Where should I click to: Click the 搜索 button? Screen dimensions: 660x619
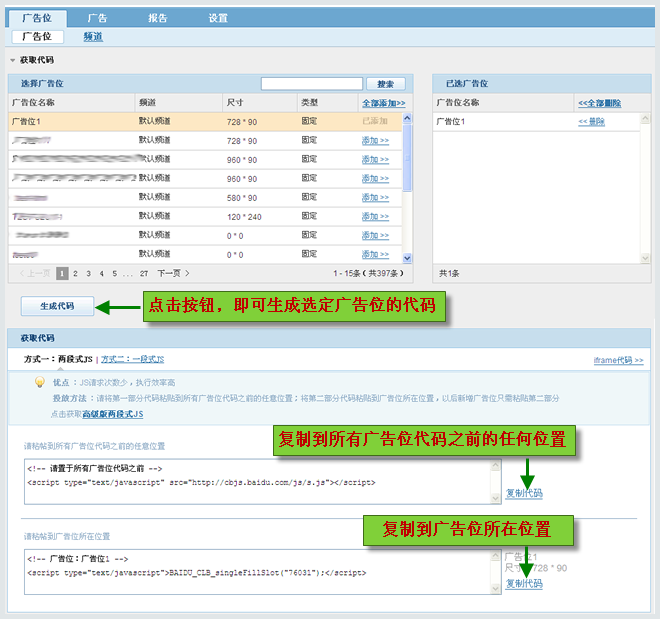[x=386, y=84]
